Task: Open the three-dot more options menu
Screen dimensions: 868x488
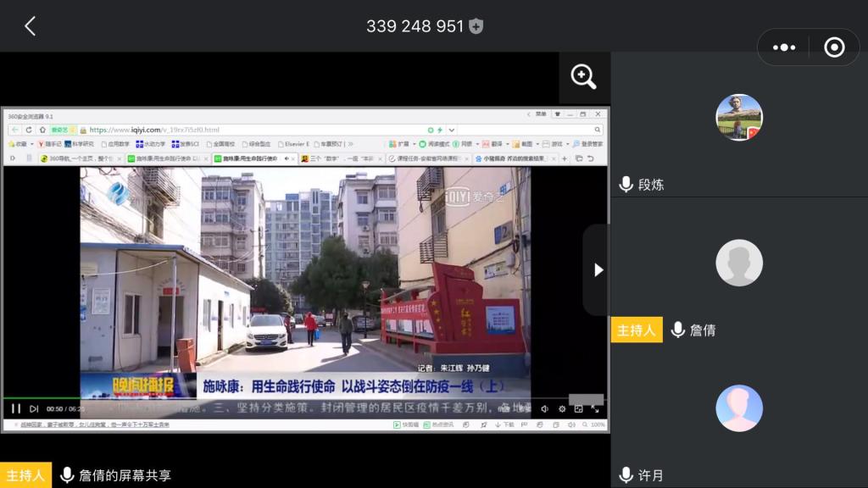Action: coord(786,47)
